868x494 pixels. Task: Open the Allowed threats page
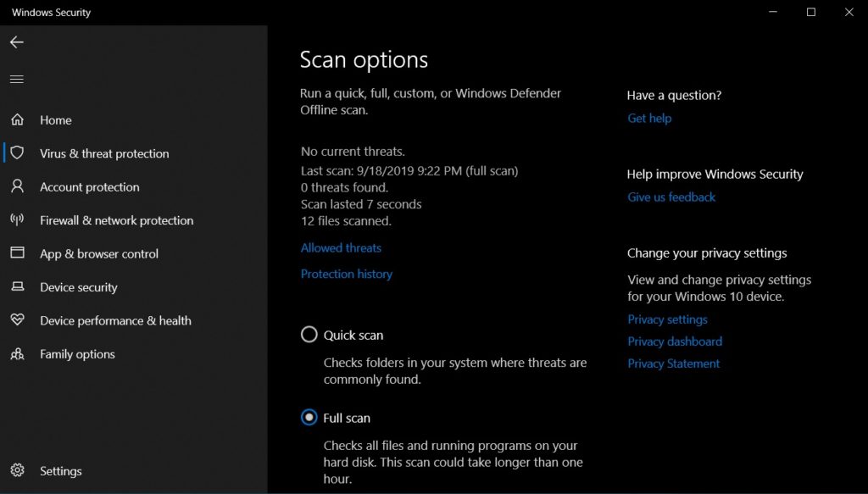click(341, 247)
